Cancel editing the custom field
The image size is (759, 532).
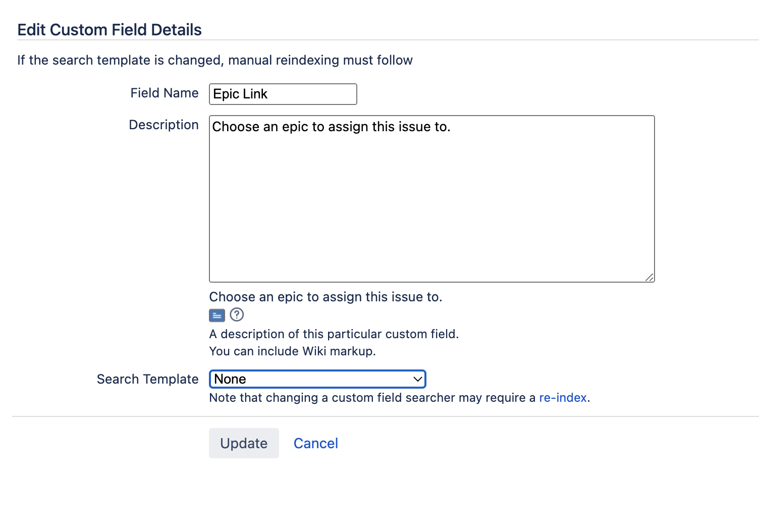(316, 443)
